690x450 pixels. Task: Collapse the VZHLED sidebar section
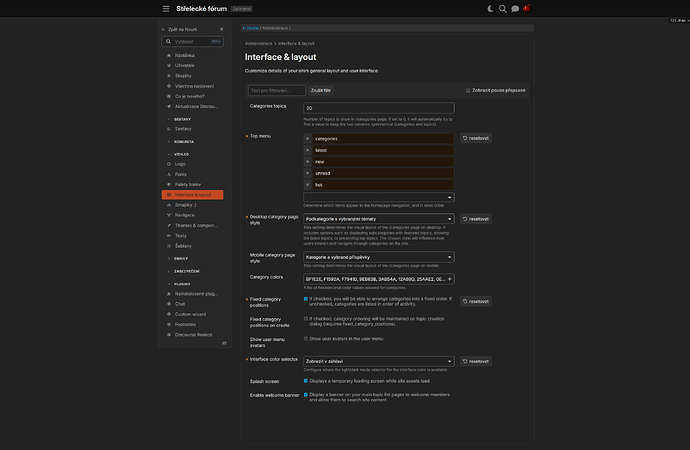point(179,154)
